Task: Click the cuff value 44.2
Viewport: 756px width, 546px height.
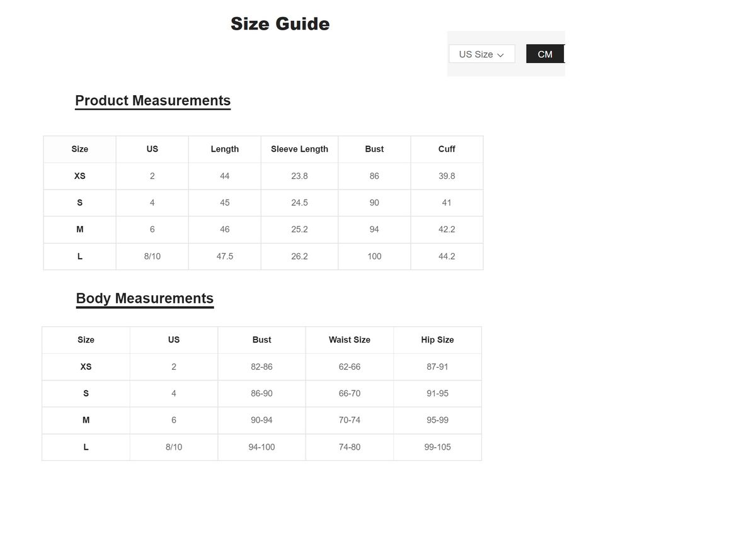Action: coord(447,256)
